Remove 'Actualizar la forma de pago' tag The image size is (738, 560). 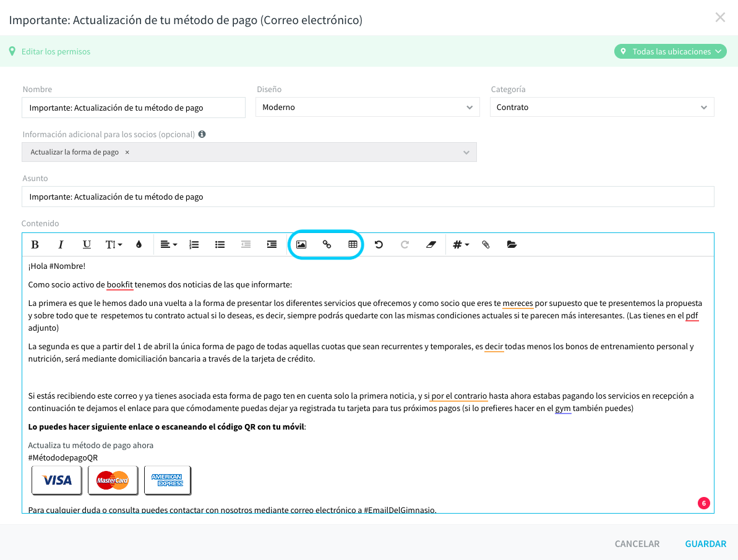127,152
